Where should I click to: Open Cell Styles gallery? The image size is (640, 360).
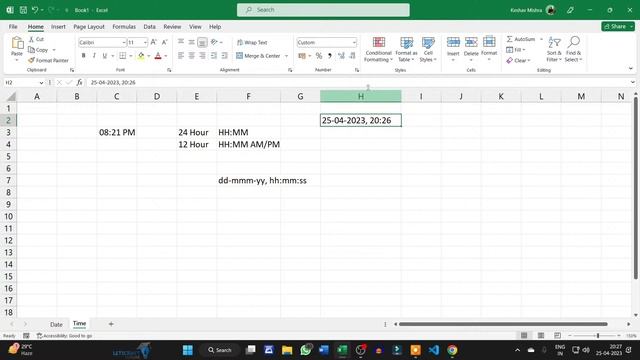coord(428,50)
